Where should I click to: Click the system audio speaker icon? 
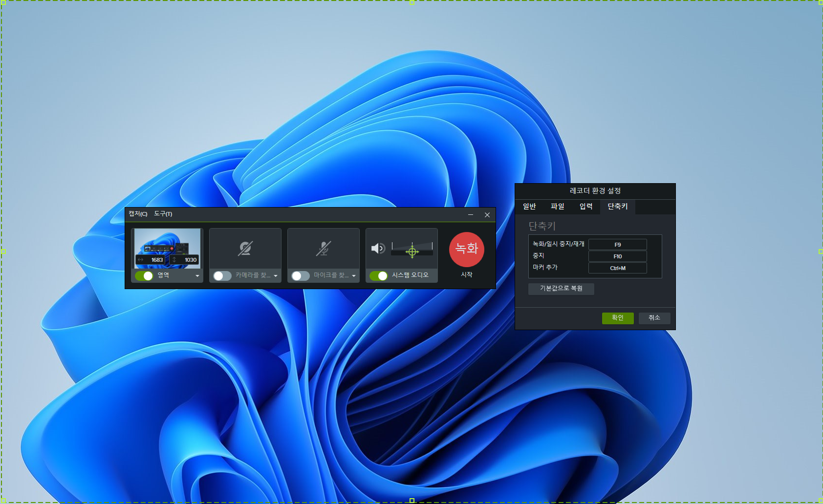pyautogui.click(x=378, y=249)
